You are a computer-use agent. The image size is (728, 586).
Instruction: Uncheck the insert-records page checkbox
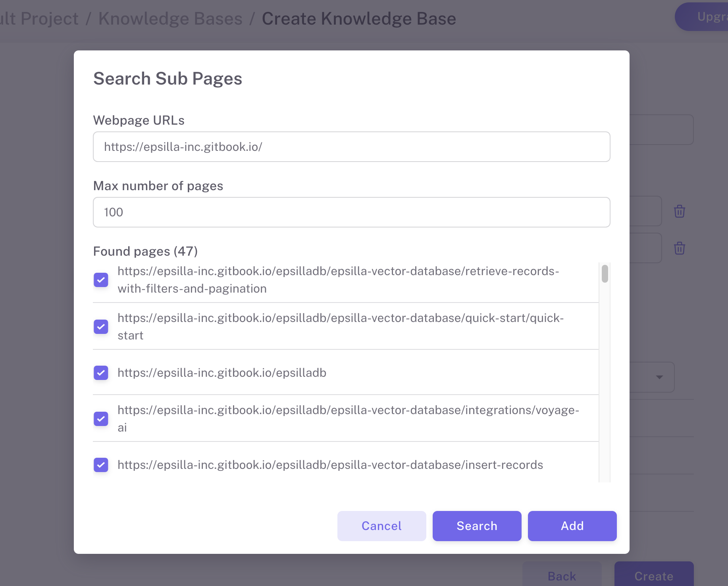click(101, 465)
